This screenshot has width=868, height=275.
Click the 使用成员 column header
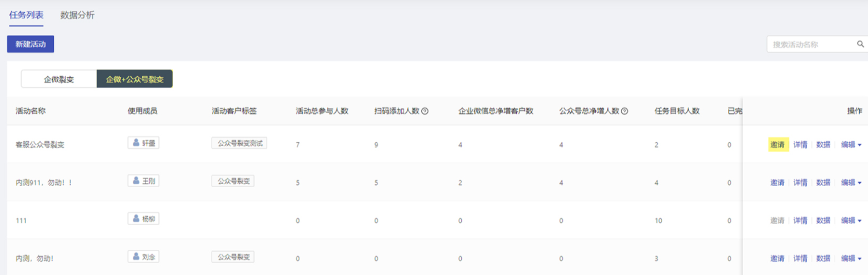(x=142, y=111)
